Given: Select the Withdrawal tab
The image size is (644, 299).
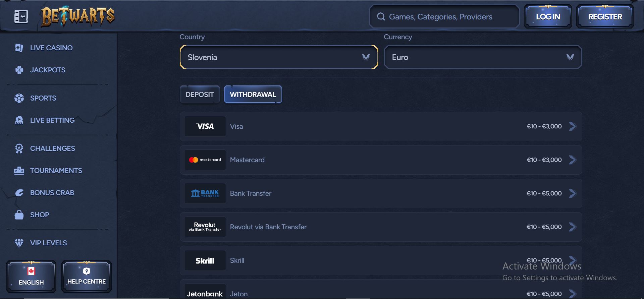Looking at the screenshot, I should (x=253, y=95).
